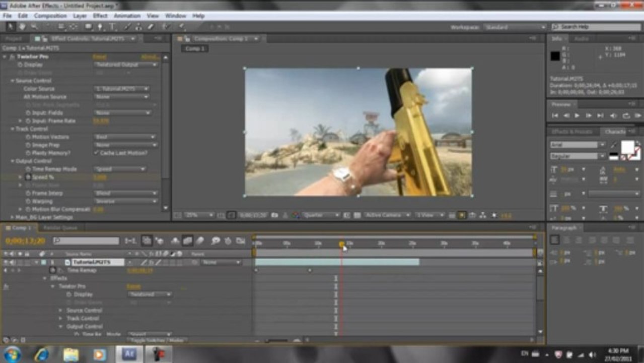The height and width of the screenshot is (363, 644).
Task: Select the Hand tool
Action: coord(23,27)
